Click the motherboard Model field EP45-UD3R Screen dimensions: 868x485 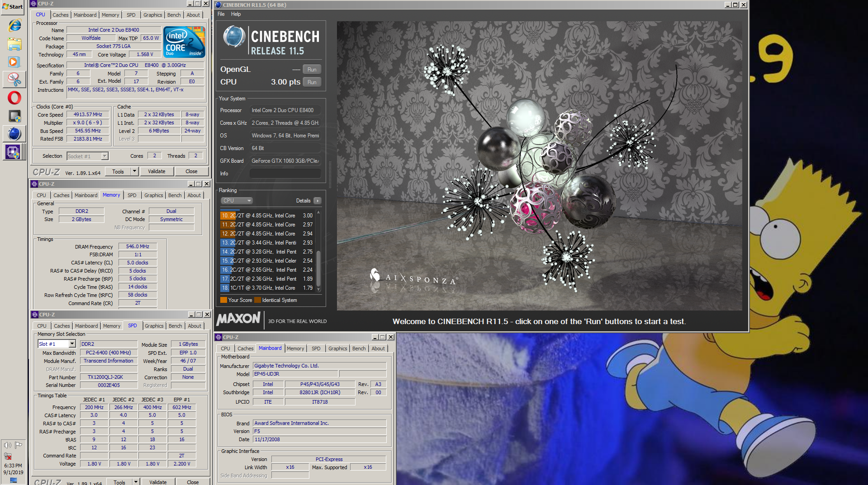point(295,374)
